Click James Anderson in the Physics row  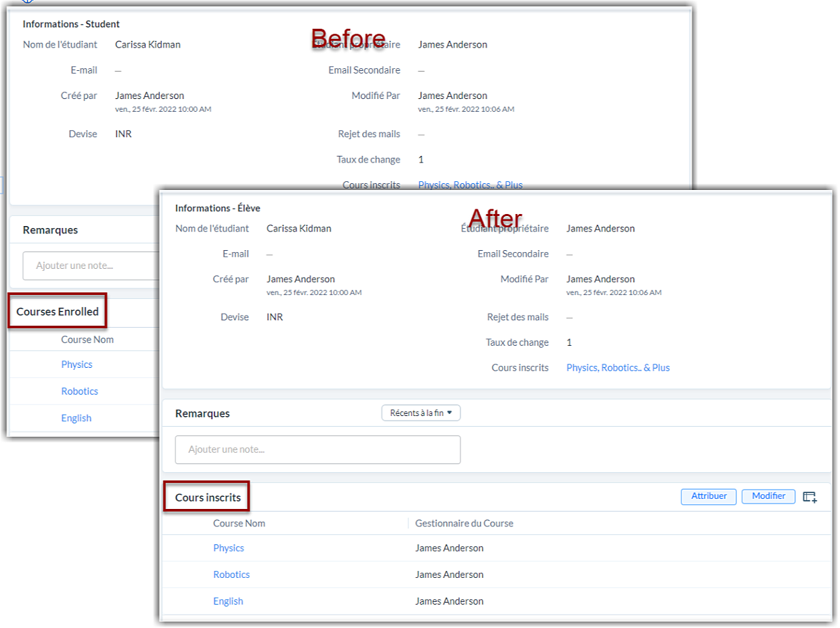tap(449, 548)
